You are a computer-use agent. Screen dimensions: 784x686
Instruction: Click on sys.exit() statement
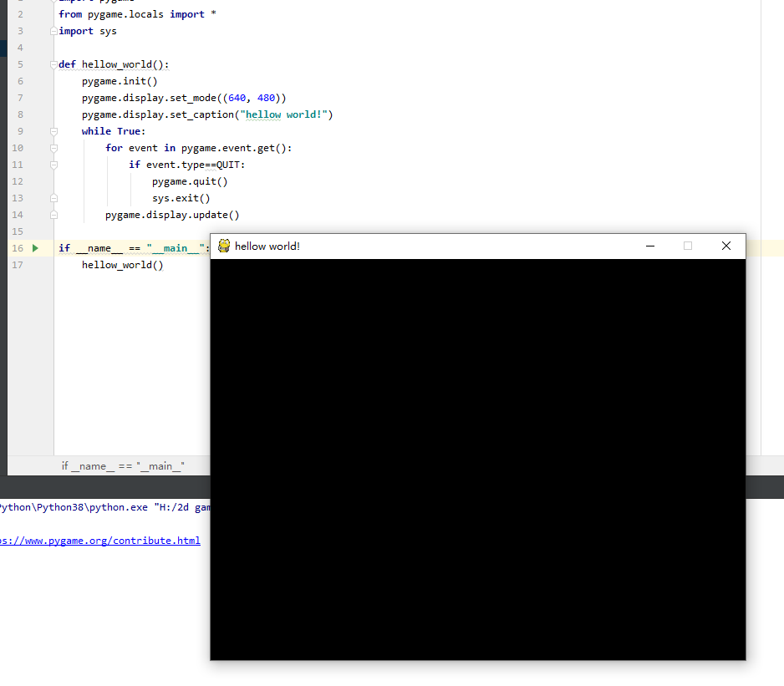pos(181,199)
